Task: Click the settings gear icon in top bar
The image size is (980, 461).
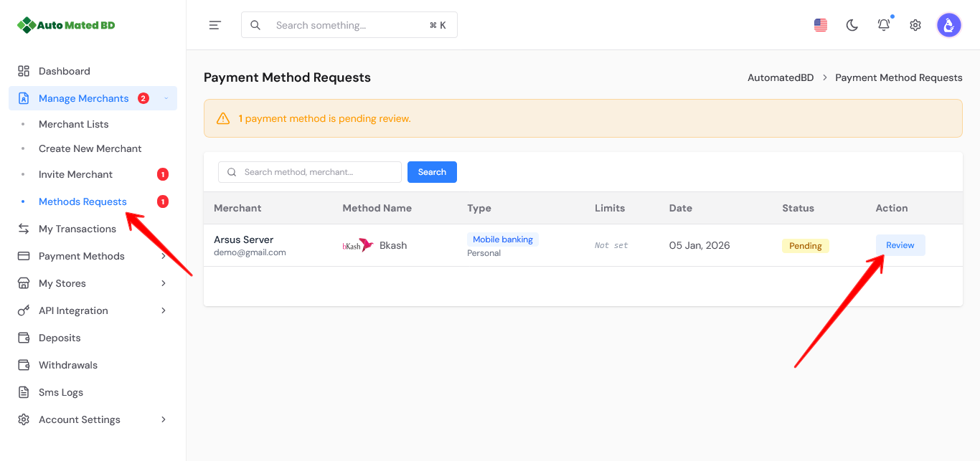Action: 915,24
